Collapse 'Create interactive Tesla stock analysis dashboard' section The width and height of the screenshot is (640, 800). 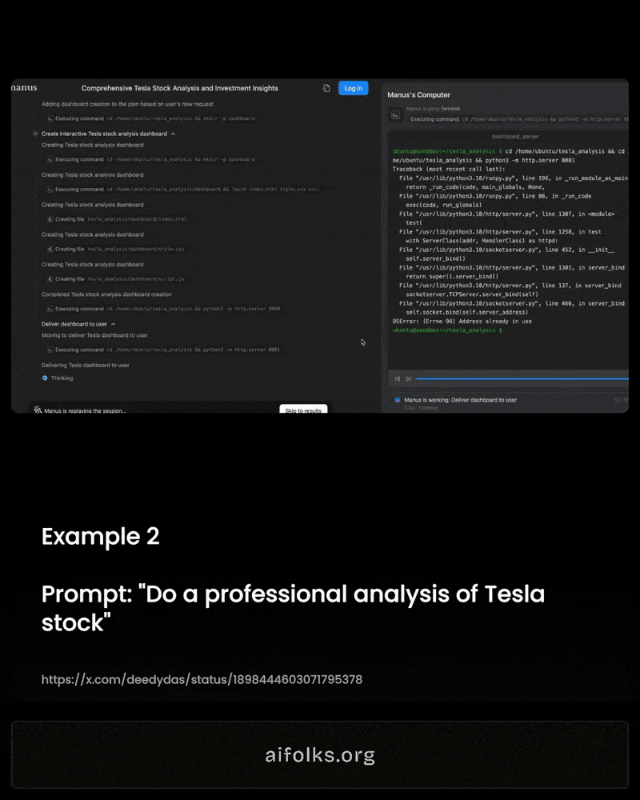173,134
